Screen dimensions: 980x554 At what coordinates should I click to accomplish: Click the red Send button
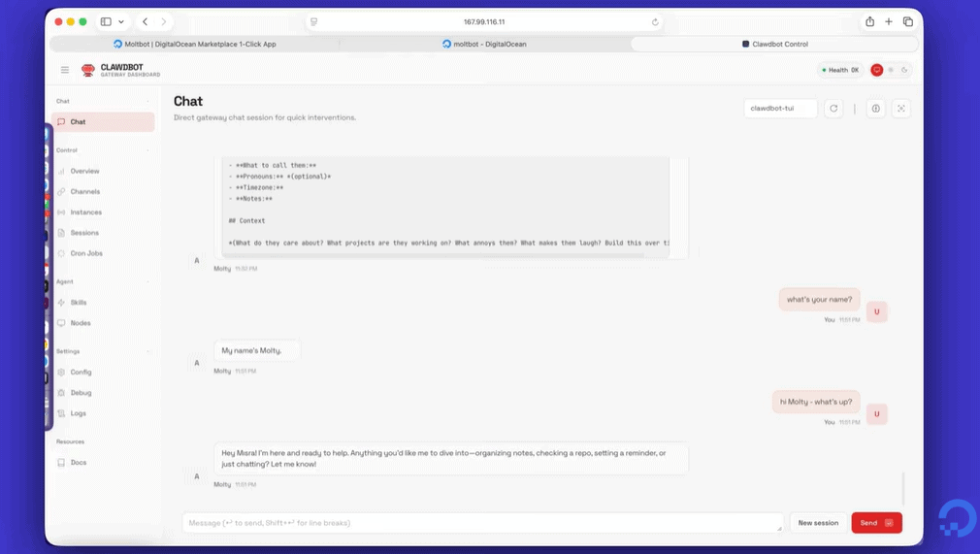pyautogui.click(x=876, y=523)
